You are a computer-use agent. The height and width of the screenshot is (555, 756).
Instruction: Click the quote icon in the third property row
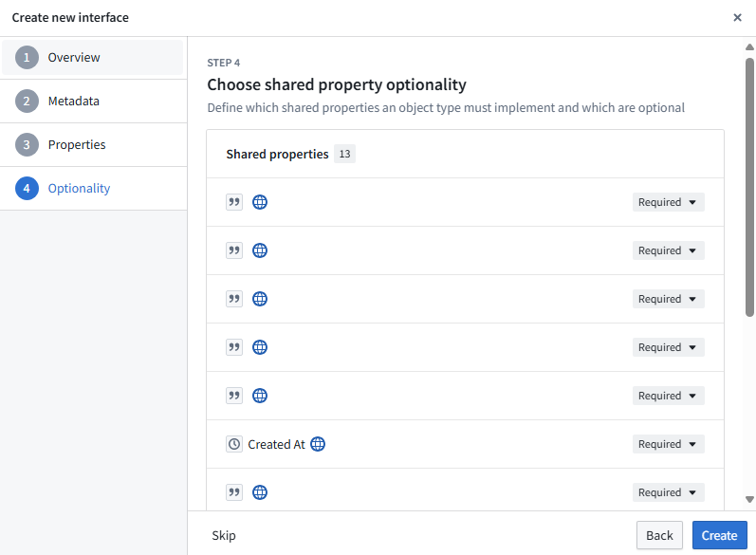click(x=234, y=299)
